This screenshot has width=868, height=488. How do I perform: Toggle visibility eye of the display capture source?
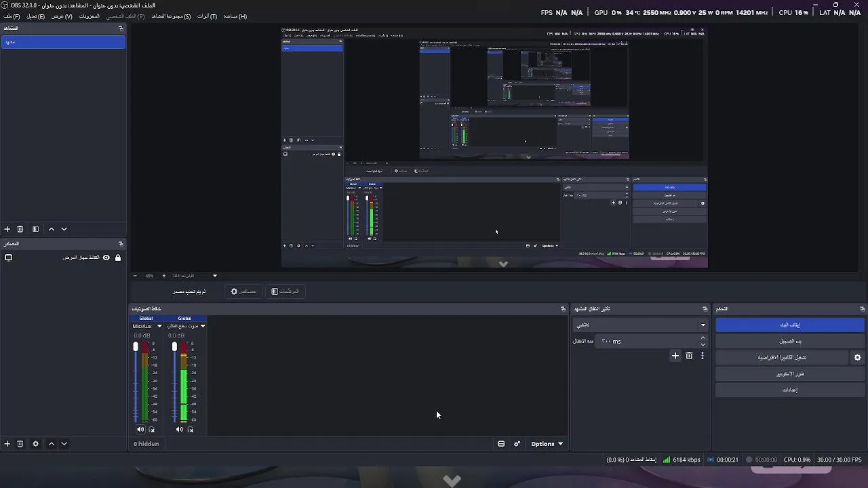click(106, 258)
